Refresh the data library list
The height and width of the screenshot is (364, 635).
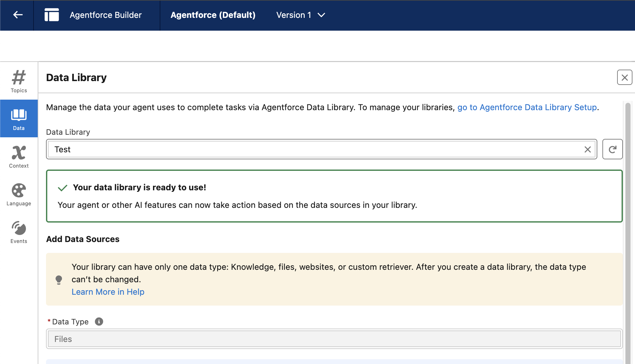pyautogui.click(x=612, y=149)
